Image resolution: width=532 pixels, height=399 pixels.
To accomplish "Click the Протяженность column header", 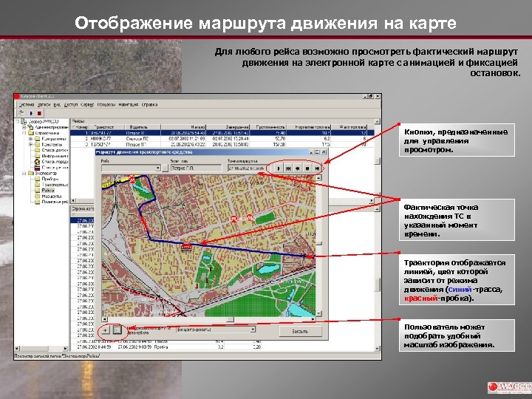I will click(268, 127).
